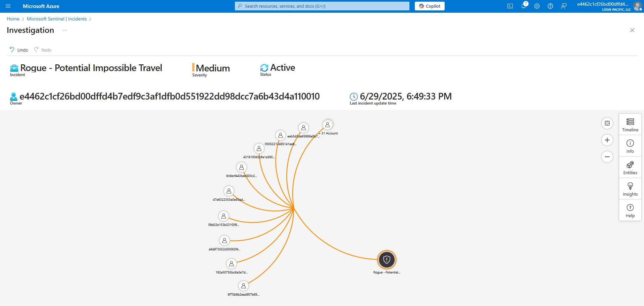Open Copilot
The image size is (644, 306).
[x=429, y=6]
